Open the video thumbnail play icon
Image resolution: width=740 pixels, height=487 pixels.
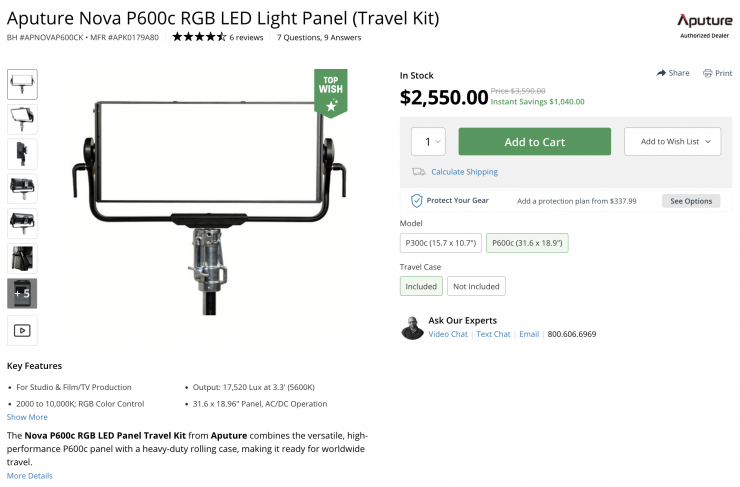pos(22,330)
